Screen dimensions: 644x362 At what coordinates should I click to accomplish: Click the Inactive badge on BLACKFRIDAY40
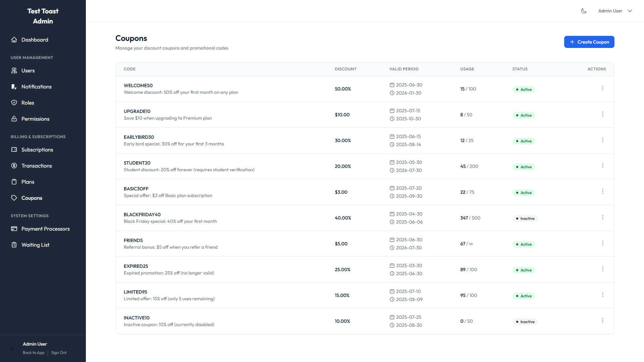coord(525,218)
